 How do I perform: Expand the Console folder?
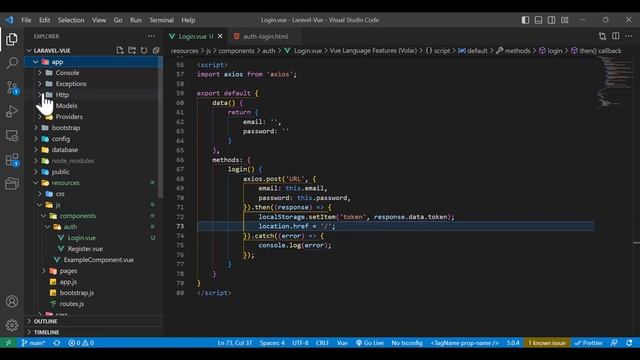pos(40,73)
